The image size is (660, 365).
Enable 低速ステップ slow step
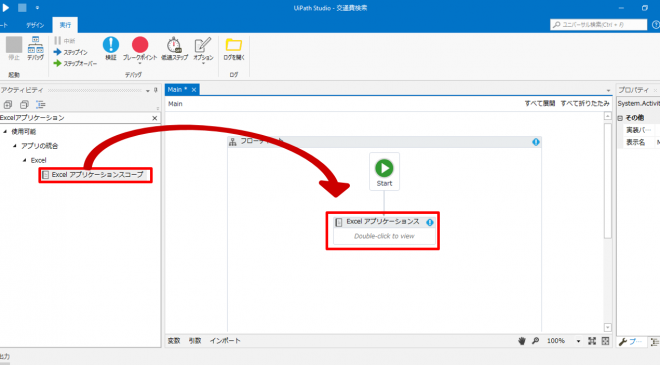(174, 48)
